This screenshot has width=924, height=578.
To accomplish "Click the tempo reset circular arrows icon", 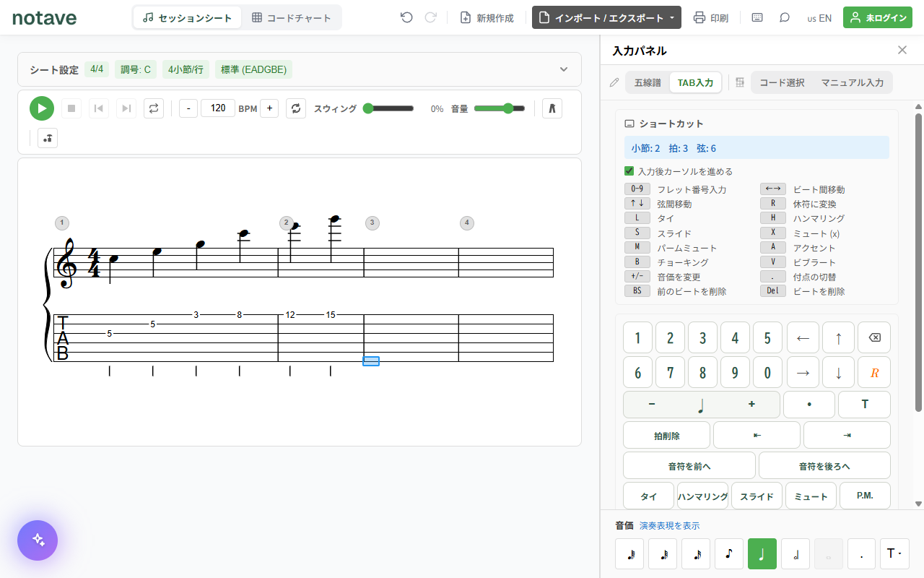I will 296,108.
